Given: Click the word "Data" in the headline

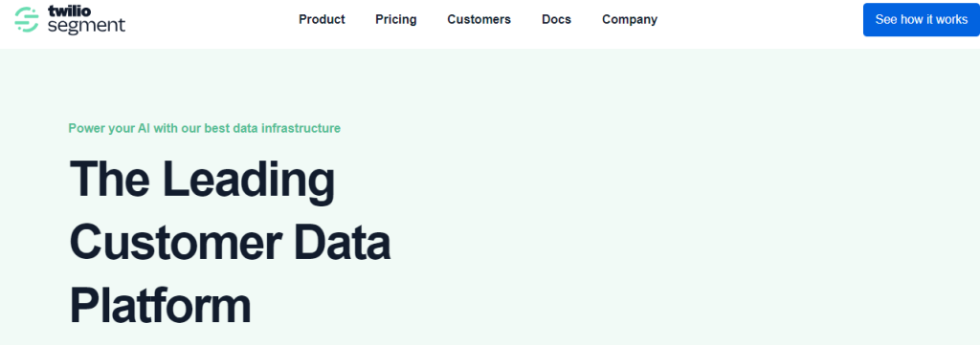Looking at the screenshot, I should pyautogui.click(x=342, y=244).
